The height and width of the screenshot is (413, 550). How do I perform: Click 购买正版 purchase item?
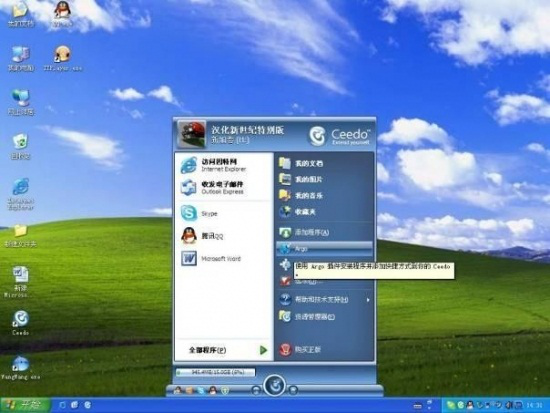pyautogui.click(x=324, y=349)
